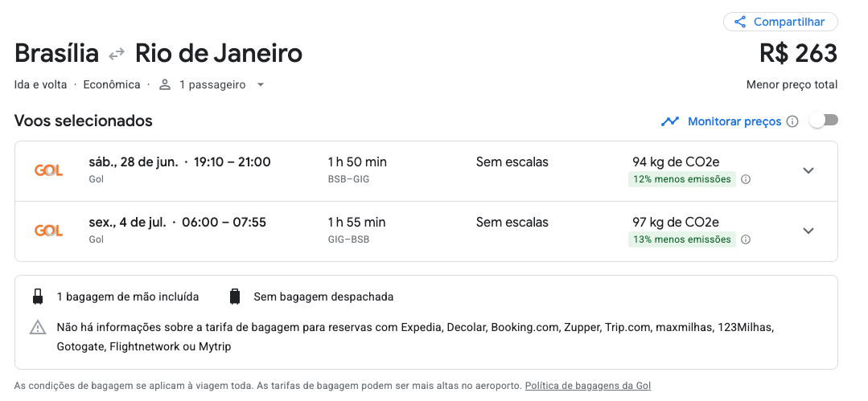Click the Compartilhar button
This screenshot has width=868, height=401.
780,23
